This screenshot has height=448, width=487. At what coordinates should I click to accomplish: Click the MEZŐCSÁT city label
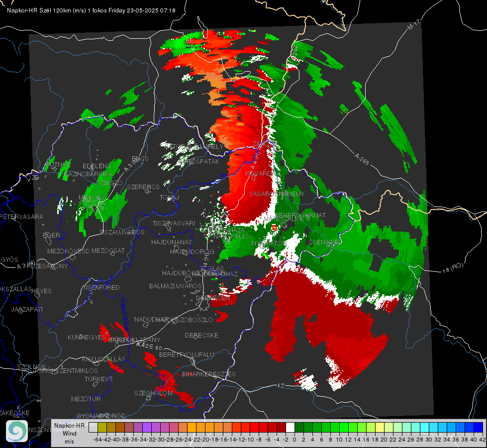point(108,250)
